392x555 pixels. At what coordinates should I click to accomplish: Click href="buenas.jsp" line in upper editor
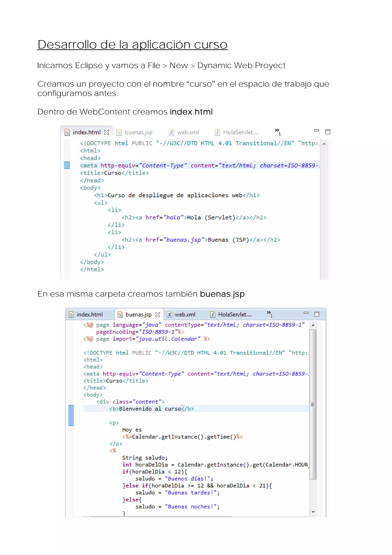click(201, 240)
